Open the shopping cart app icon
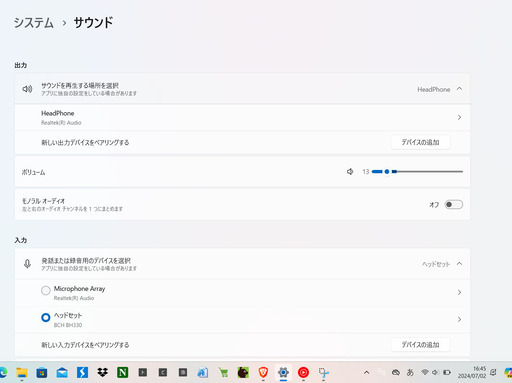The width and height of the screenshot is (512, 383). (x=223, y=372)
